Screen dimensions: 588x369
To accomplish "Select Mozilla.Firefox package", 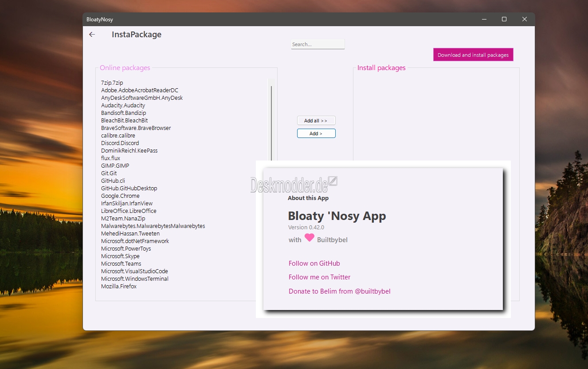I will coord(119,287).
